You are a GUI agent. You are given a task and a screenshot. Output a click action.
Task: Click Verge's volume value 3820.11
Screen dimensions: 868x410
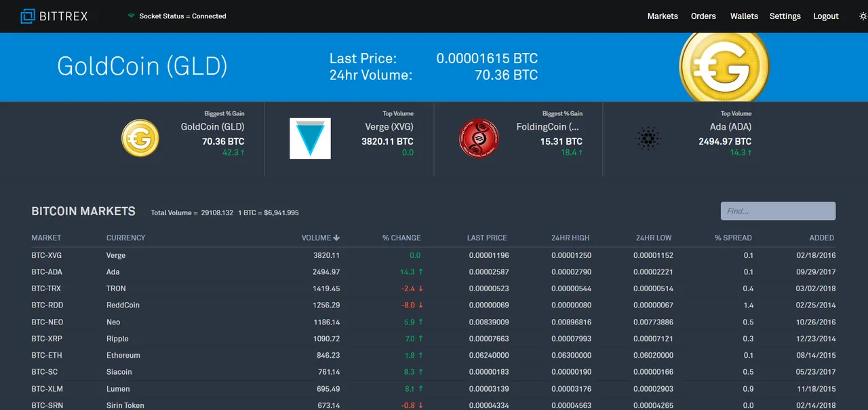coord(327,256)
